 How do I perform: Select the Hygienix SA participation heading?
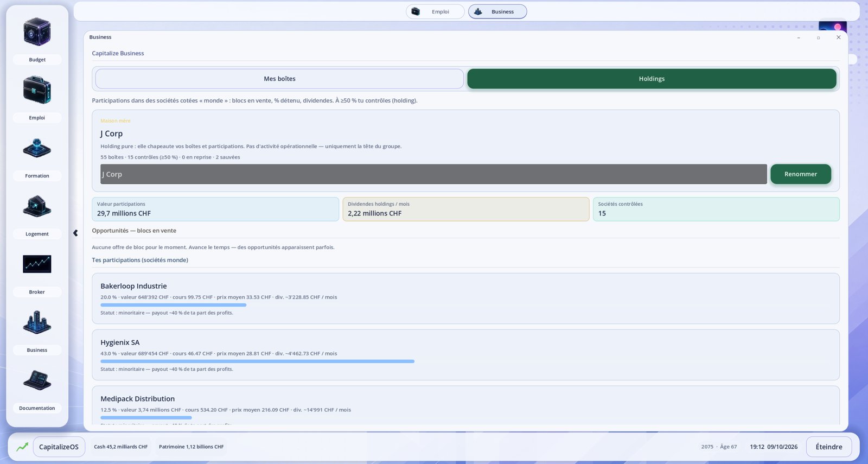pyautogui.click(x=120, y=342)
